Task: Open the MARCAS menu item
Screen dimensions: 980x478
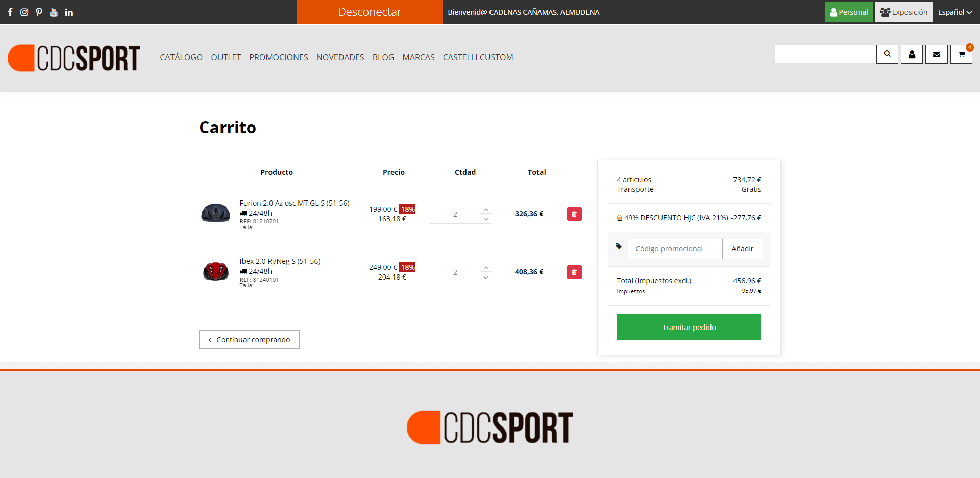Action: coord(419,57)
